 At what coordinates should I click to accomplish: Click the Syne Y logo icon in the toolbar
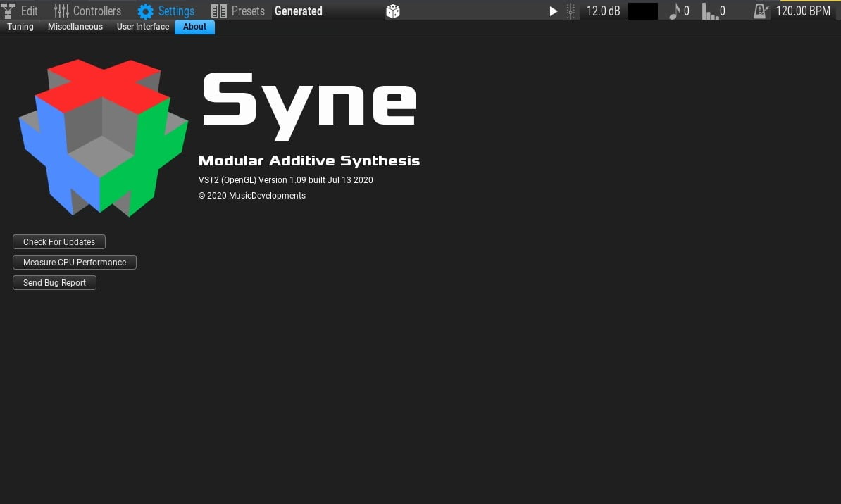[x=8, y=11]
